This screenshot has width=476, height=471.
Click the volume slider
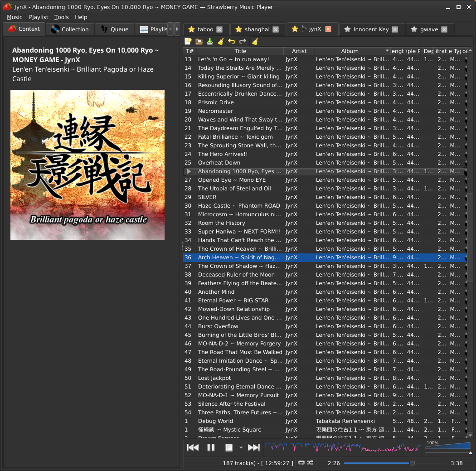click(x=448, y=446)
